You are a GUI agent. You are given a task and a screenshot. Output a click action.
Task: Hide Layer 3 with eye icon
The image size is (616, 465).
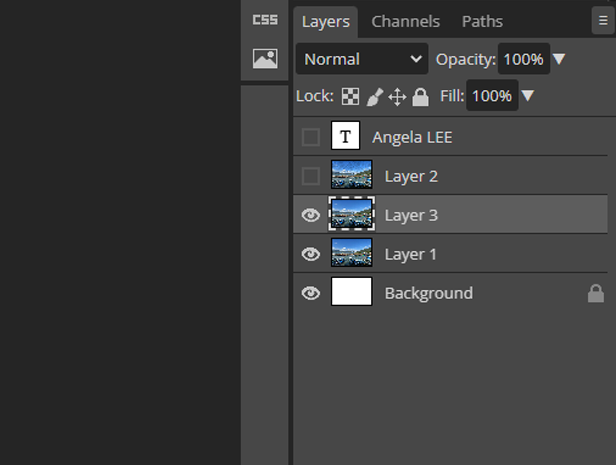click(311, 215)
